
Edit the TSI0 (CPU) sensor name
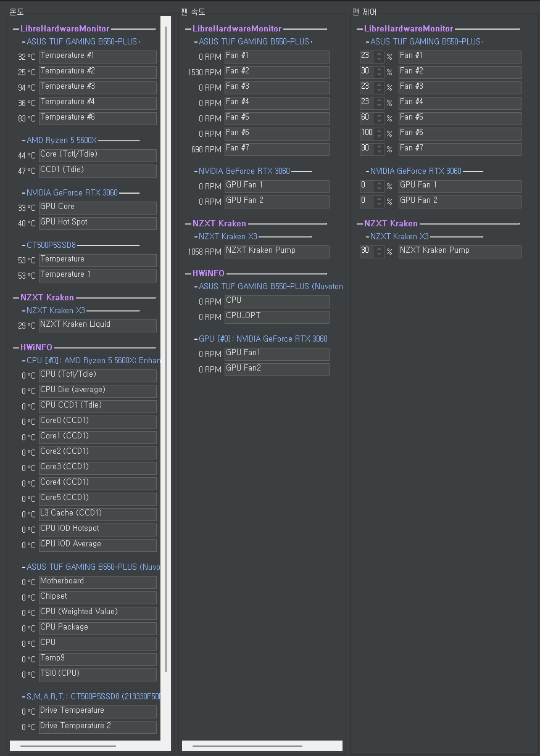[98, 675]
